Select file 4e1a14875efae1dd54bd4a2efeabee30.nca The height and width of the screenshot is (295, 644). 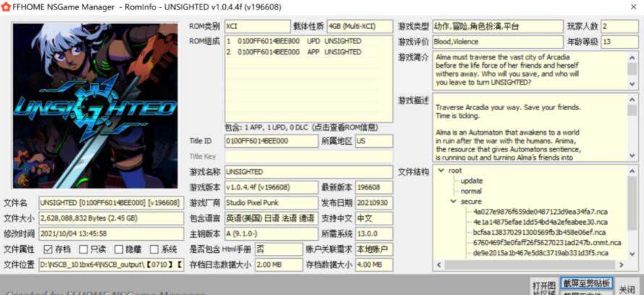pyautogui.click(x=540, y=222)
